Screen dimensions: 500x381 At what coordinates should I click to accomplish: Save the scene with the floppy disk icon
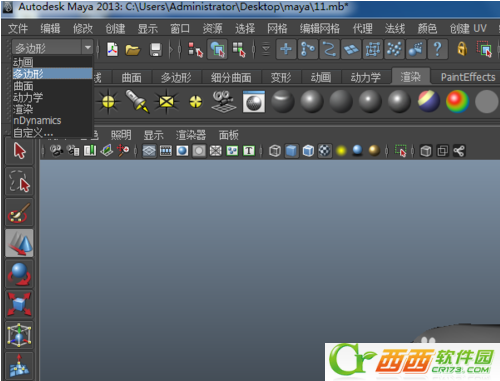(156, 50)
